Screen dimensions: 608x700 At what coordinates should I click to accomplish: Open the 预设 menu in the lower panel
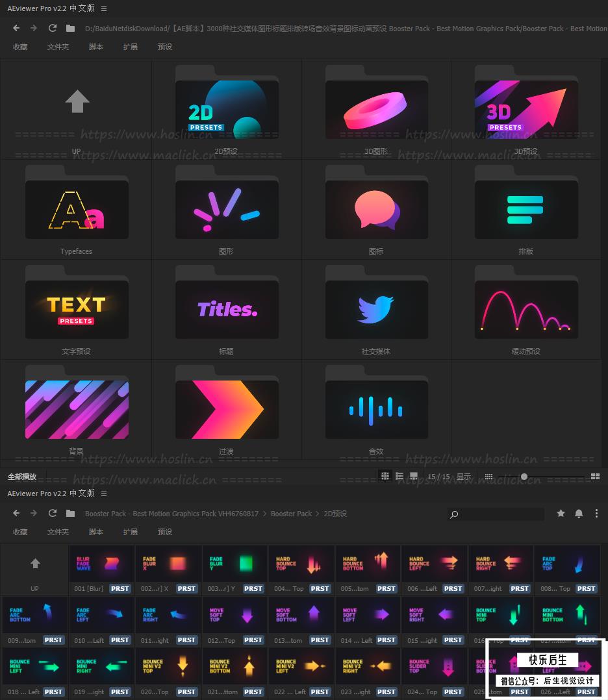tap(165, 532)
